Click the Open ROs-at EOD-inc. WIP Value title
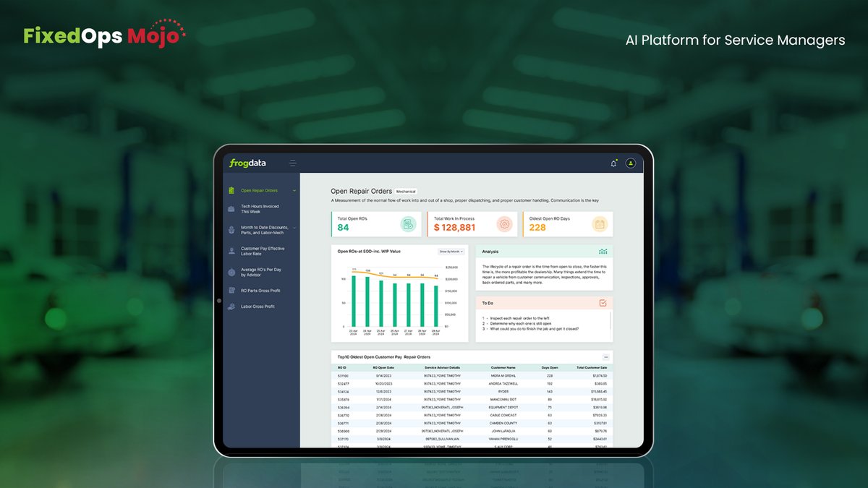The image size is (868, 488). [x=369, y=252]
